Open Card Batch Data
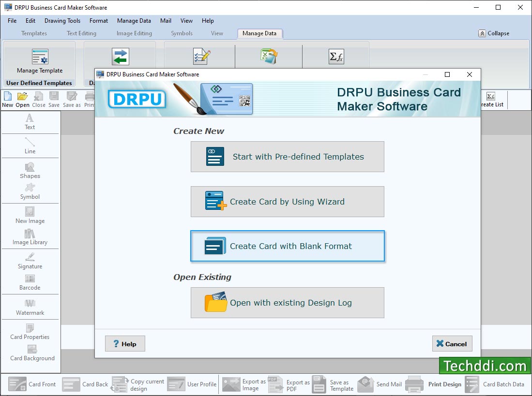 494,384
